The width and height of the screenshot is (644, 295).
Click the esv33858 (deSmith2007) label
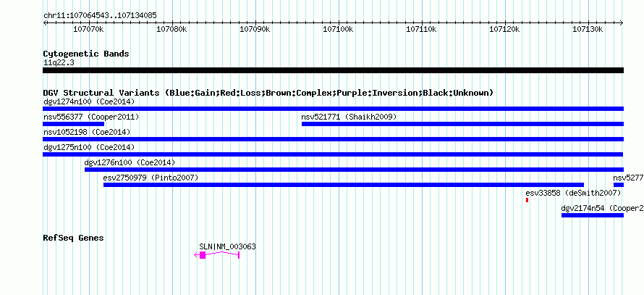click(x=573, y=193)
